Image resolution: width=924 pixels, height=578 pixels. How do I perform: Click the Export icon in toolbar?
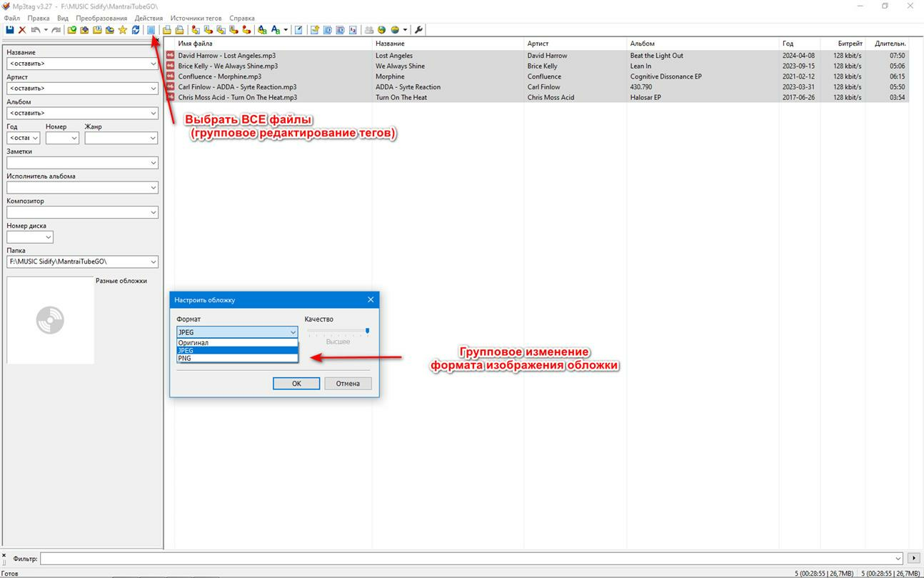pyautogui.click(x=314, y=30)
